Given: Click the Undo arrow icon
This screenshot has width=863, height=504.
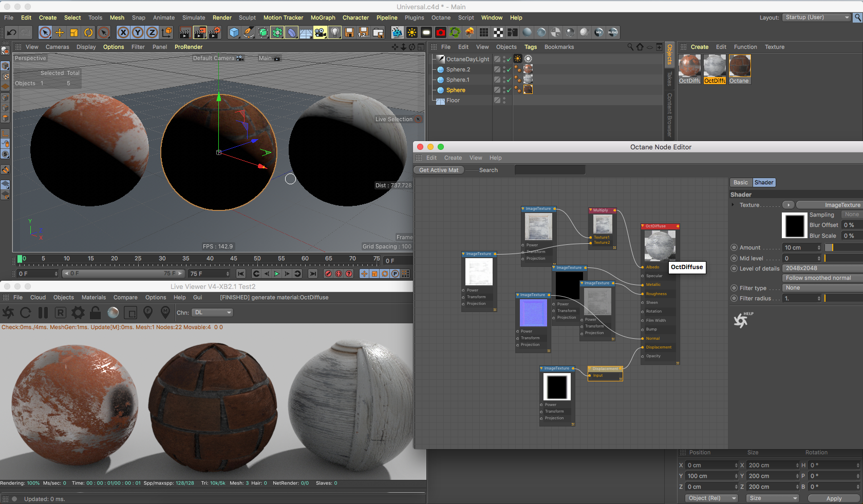Looking at the screenshot, I should (x=11, y=33).
